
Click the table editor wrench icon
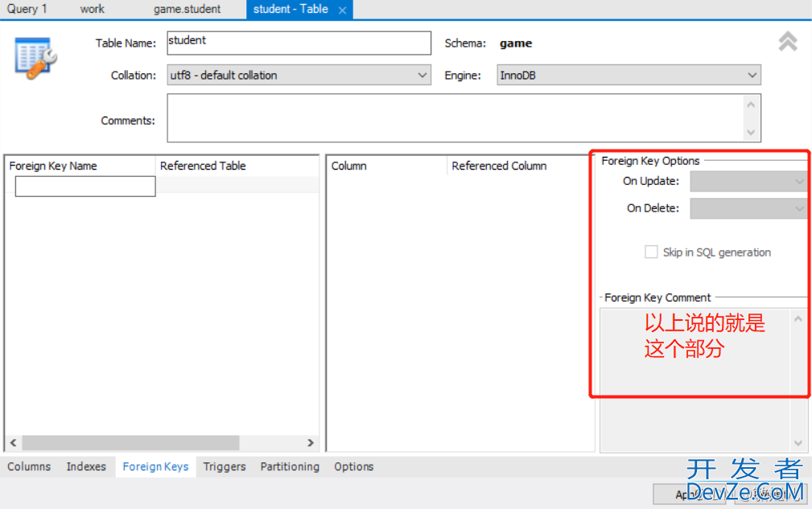[x=35, y=58]
